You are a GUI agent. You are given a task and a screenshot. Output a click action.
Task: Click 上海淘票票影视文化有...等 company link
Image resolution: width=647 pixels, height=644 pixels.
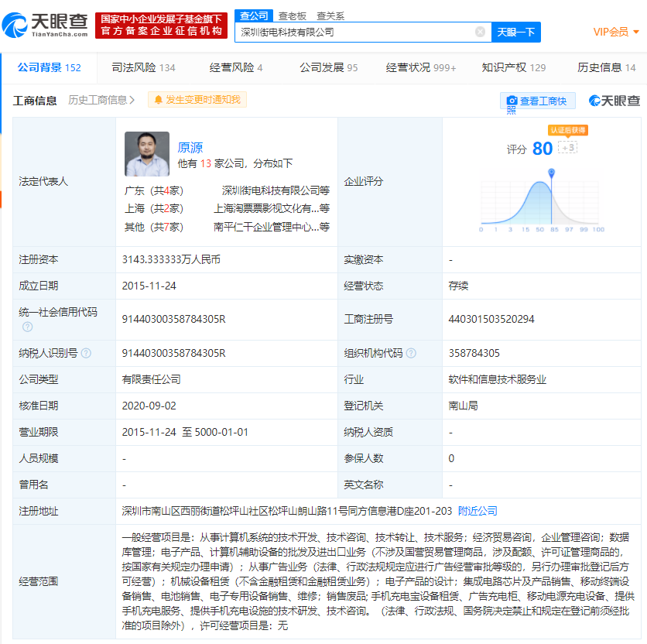(272, 209)
